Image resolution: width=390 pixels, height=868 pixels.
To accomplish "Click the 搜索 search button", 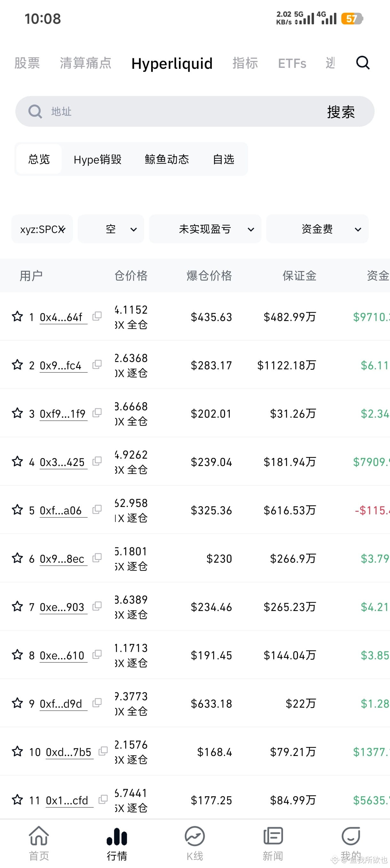I will pyautogui.click(x=341, y=111).
